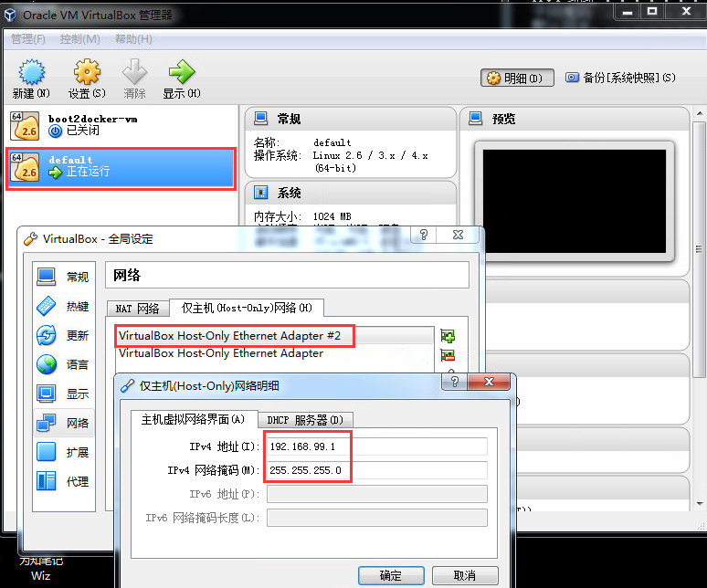
Task: Click the IPv4 address input field
Action: point(377,446)
